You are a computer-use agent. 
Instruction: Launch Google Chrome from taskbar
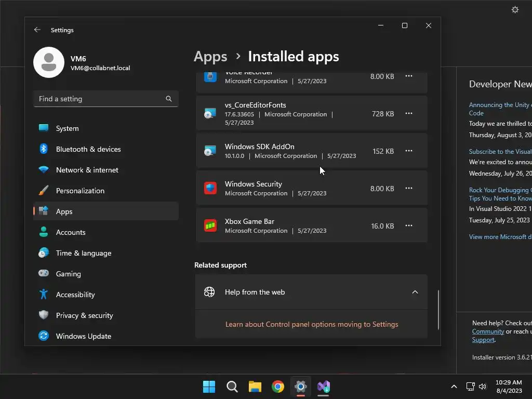click(x=278, y=387)
